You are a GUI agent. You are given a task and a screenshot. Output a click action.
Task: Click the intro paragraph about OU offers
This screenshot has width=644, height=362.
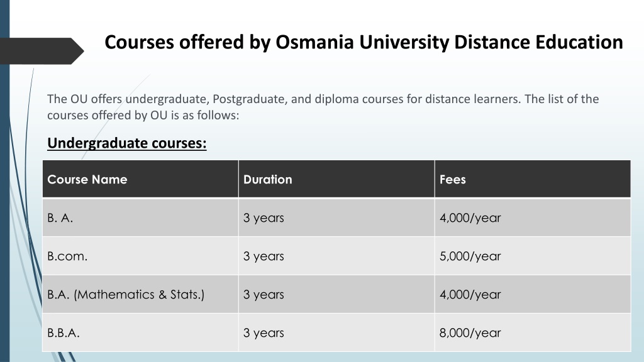323,107
